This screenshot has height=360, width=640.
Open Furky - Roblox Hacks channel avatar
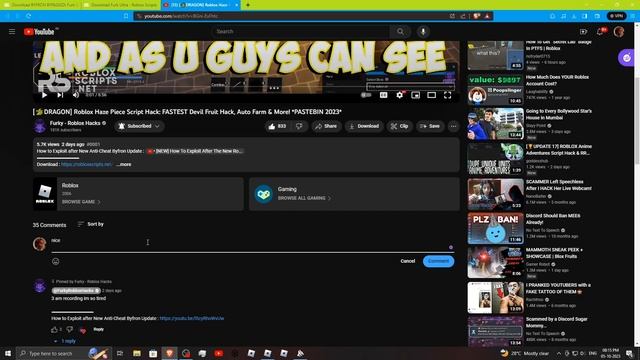pos(40,126)
